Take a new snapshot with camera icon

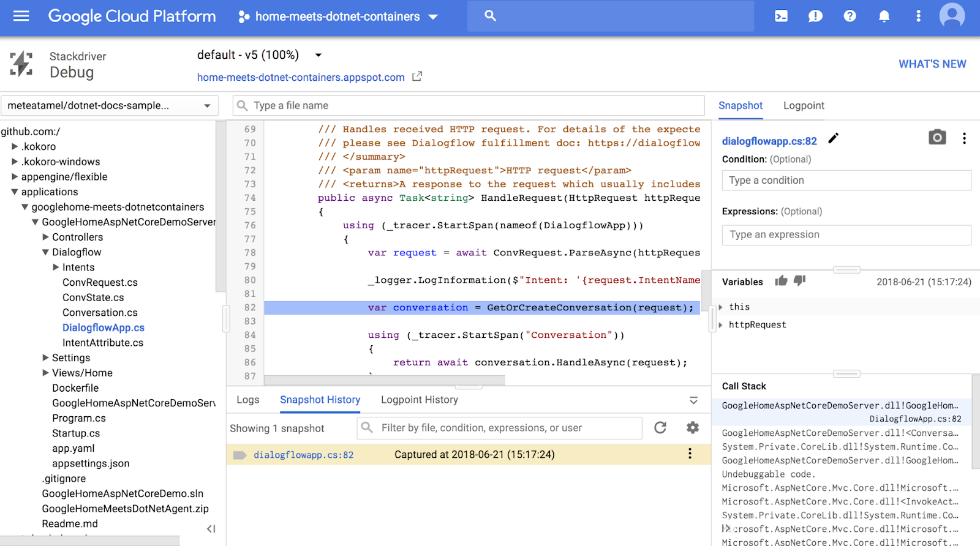(937, 137)
